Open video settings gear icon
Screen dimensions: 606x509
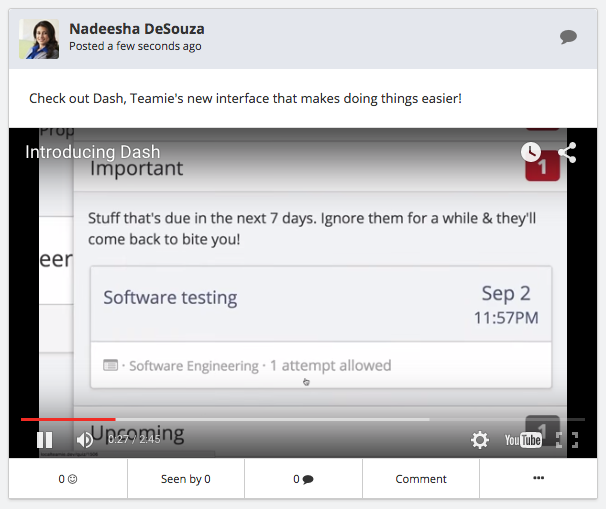pos(480,440)
